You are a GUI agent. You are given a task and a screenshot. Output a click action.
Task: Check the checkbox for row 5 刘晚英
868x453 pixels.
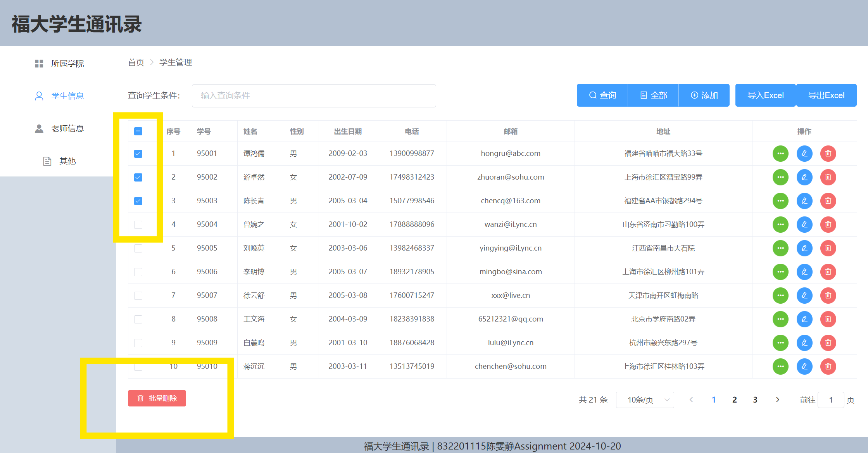(x=138, y=248)
